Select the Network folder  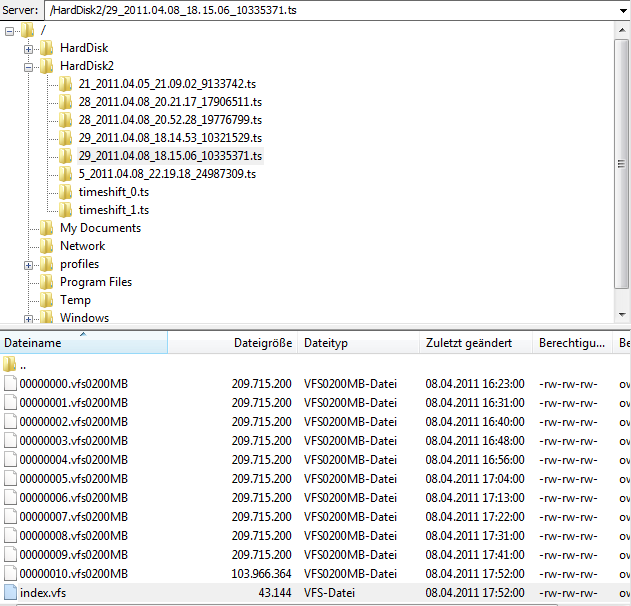point(82,246)
